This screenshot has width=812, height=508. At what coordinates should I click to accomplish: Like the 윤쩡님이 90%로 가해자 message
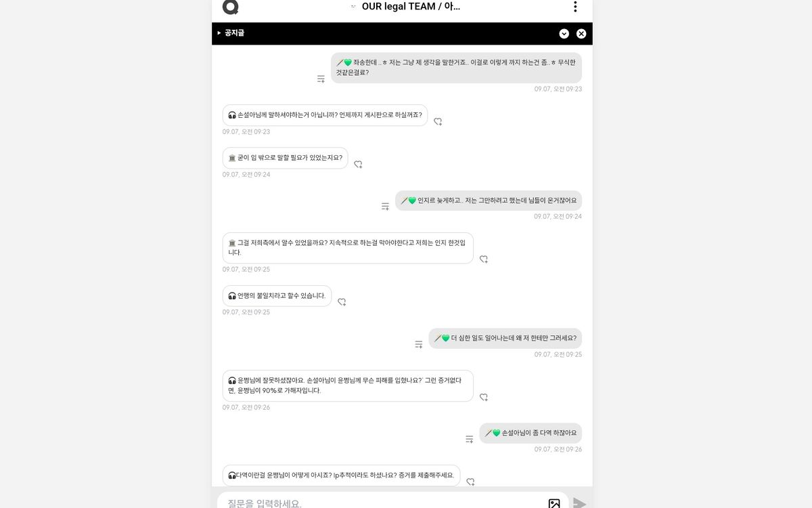(484, 398)
